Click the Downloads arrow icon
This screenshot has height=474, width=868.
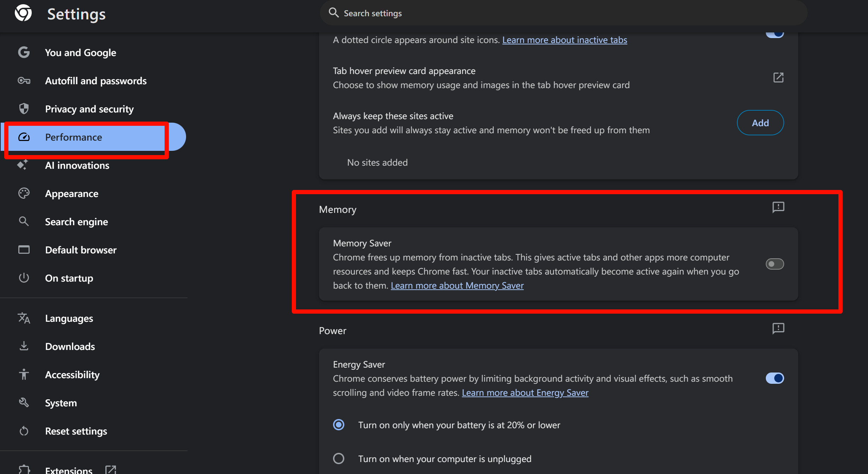coord(24,346)
